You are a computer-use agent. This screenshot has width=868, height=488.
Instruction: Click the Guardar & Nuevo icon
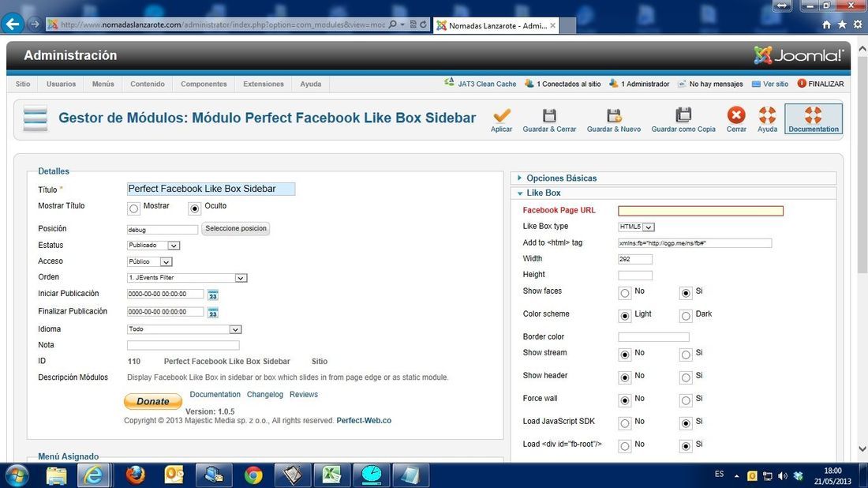pos(613,115)
